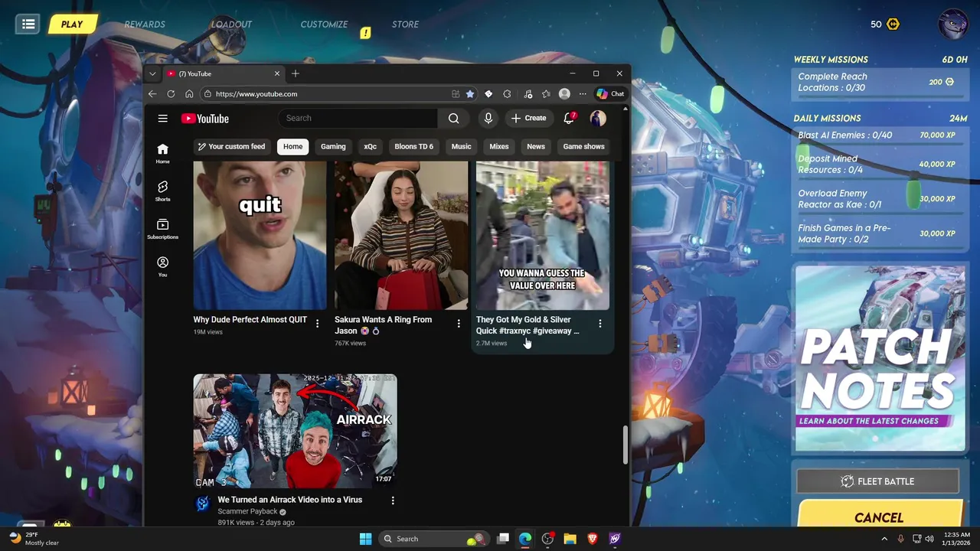
Task: Click the FLEET BATTLE button
Action: [x=877, y=481]
